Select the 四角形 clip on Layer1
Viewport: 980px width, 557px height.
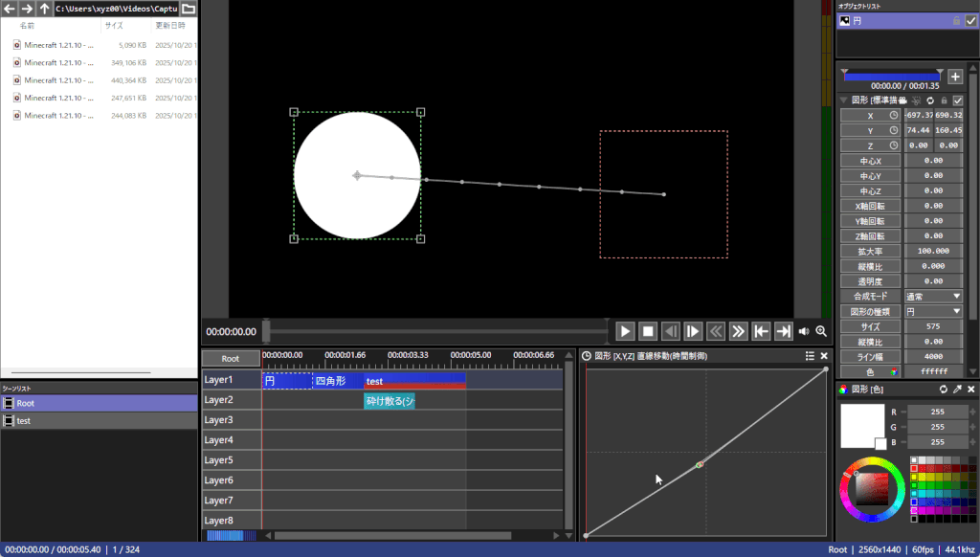(337, 381)
